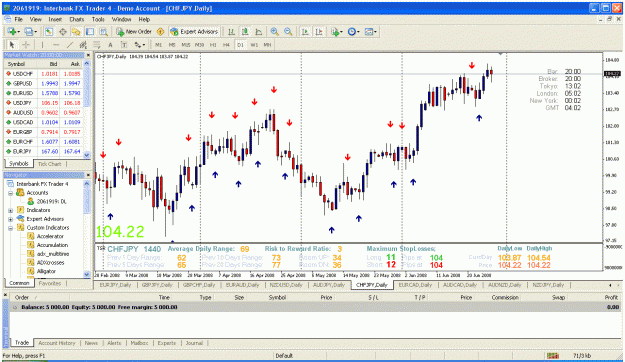Open the Account History terminal tab
625x362 pixels.
(x=57, y=343)
